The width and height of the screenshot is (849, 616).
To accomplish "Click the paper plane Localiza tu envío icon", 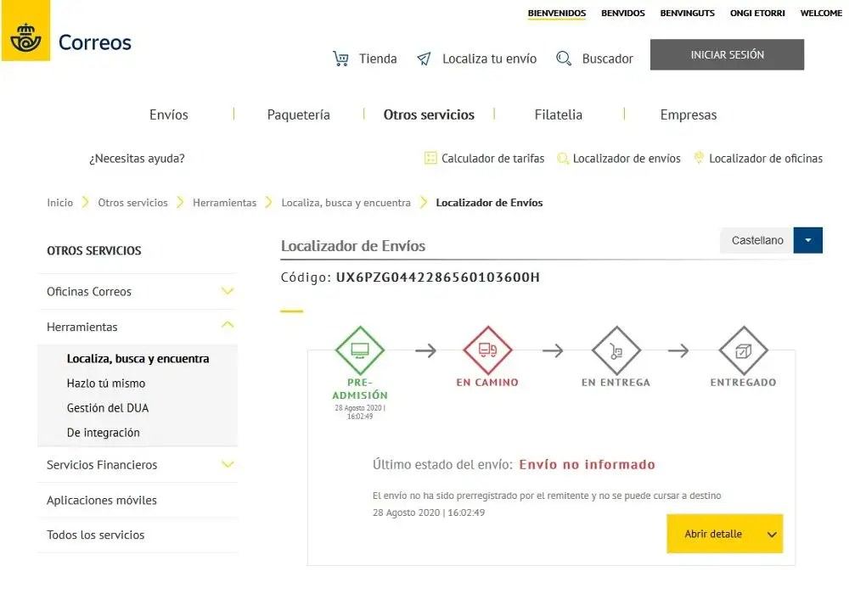I will pos(424,59).
